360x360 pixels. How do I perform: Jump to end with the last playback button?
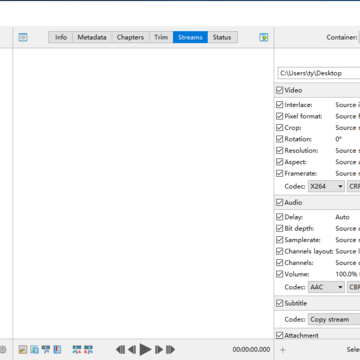click(170, 349)
